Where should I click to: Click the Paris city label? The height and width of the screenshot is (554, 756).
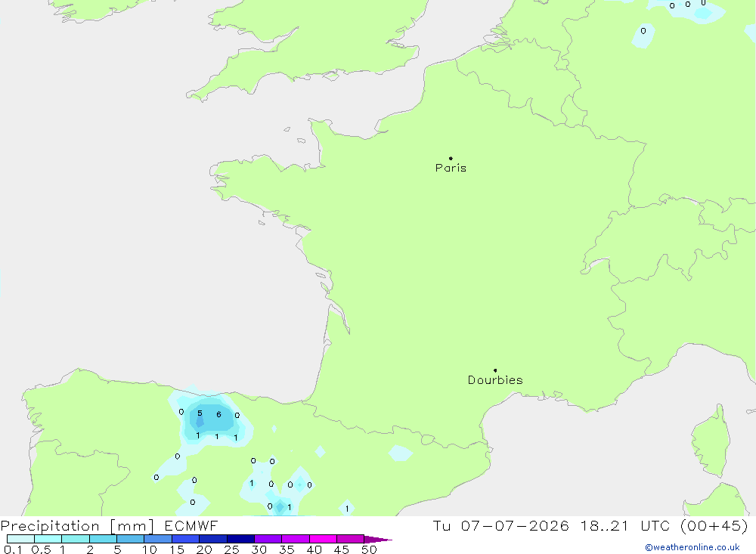pyautogui.click(x=451, y=168)
